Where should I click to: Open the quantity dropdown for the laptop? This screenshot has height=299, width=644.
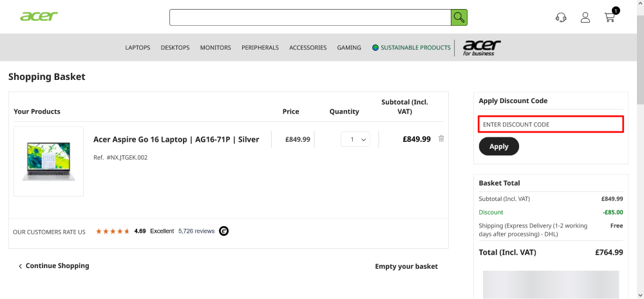pyautogui.click(x=355, y=139)
